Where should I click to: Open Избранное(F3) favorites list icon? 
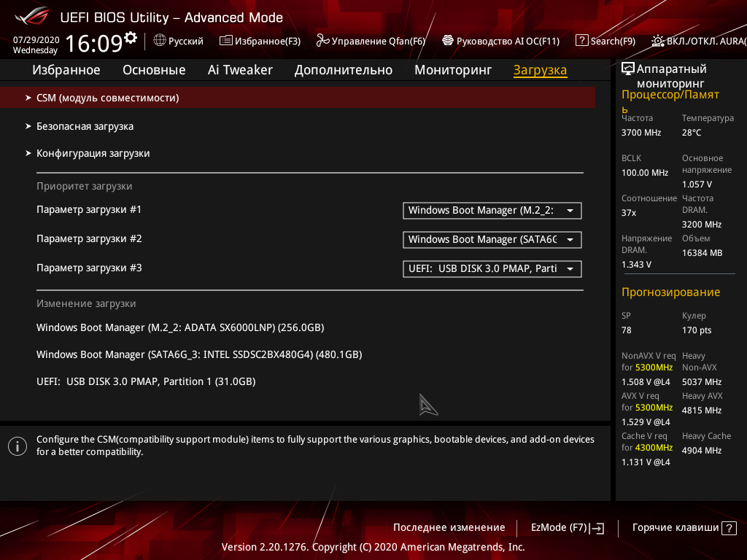pos(226,41)
